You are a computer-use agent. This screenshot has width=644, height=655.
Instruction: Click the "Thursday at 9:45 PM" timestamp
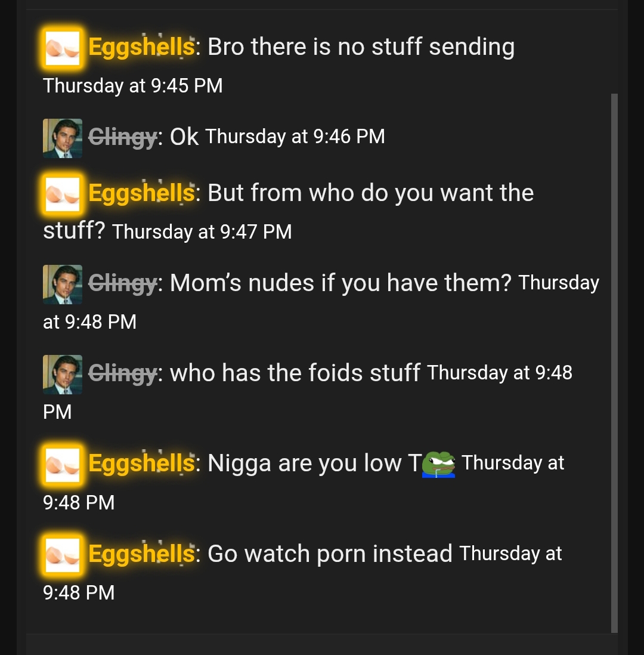(x=133, y=86)
